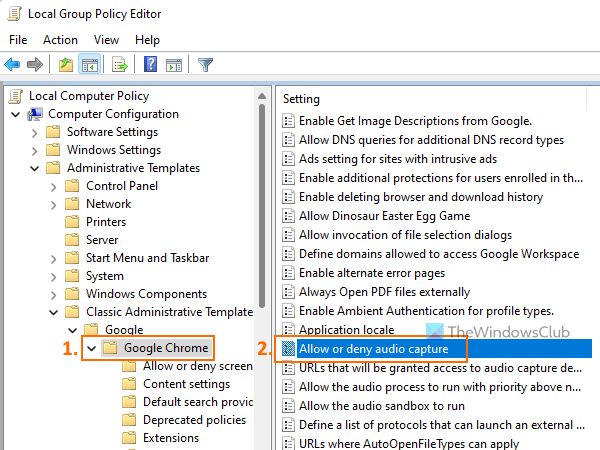Select Define domains allowed to access Google Workspace
Viewport: 600px width, 450px height.
coord(439,254)
